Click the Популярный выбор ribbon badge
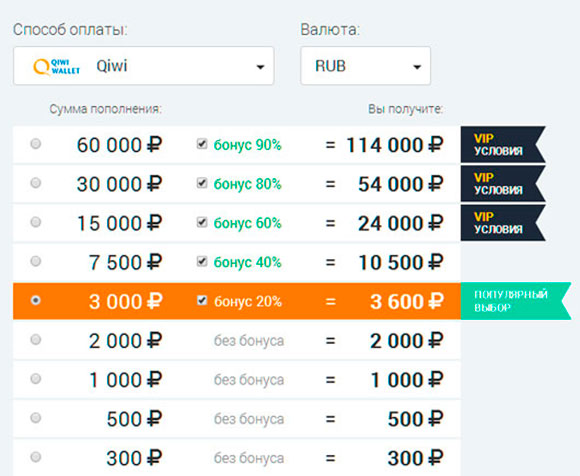Screen dimensions: 580x476 [x=516, y=301]
